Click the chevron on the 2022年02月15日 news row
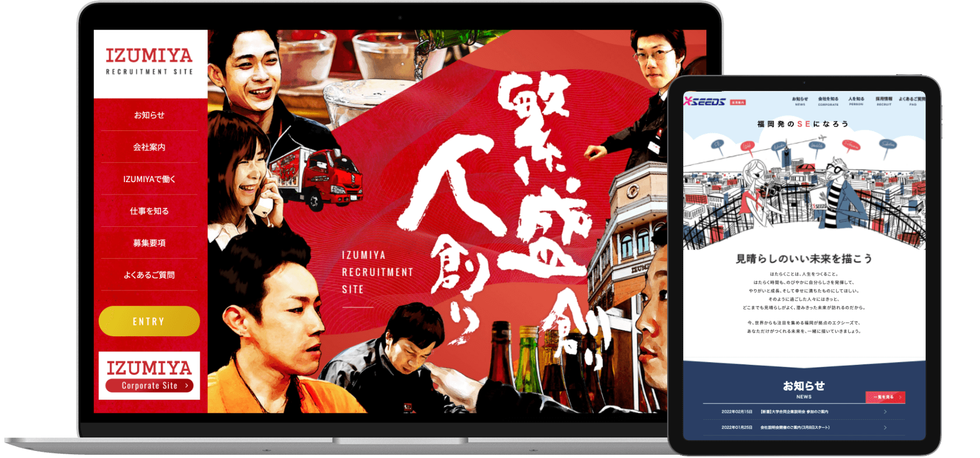The height and width of the screenshot is (458, 980). tap(885, 412)
